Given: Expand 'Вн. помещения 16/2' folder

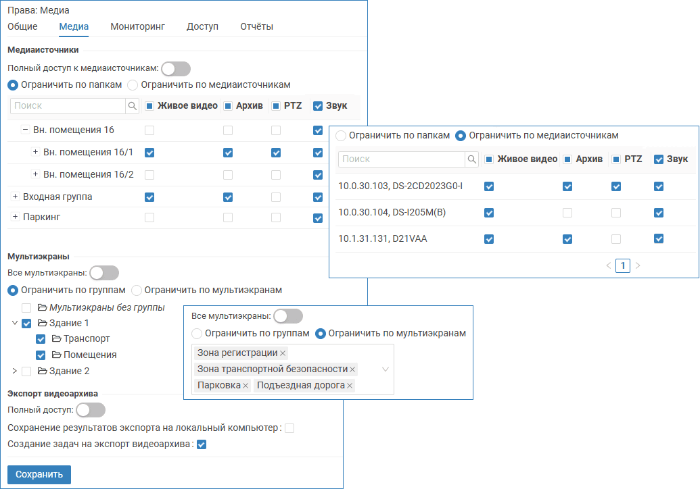Looking at the screenshot, I should click(x=35, y=174).
